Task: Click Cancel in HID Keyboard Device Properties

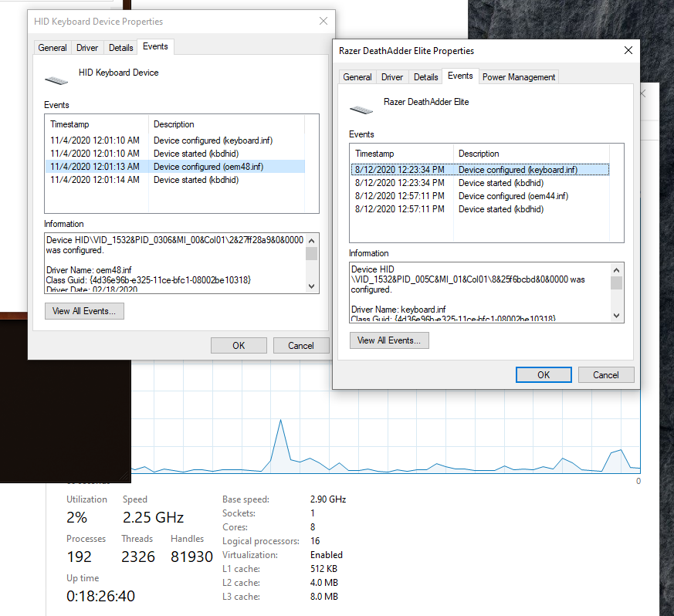Action: 301,346
